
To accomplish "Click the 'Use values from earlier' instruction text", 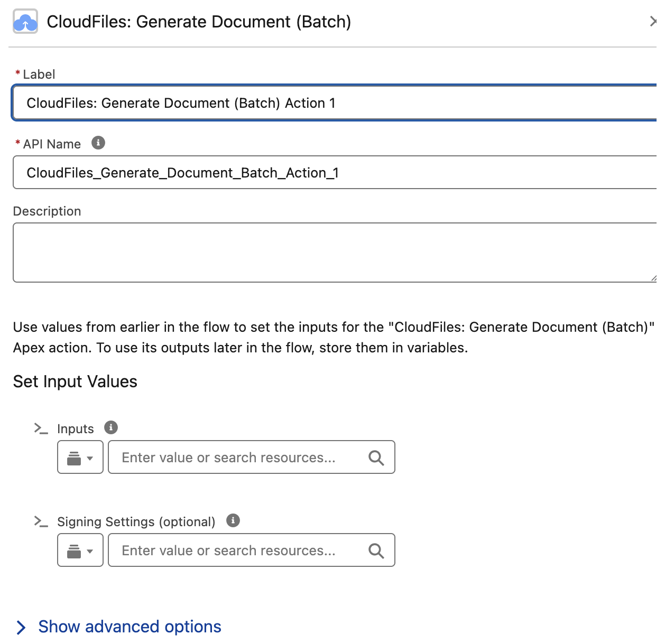I will 334,337.
